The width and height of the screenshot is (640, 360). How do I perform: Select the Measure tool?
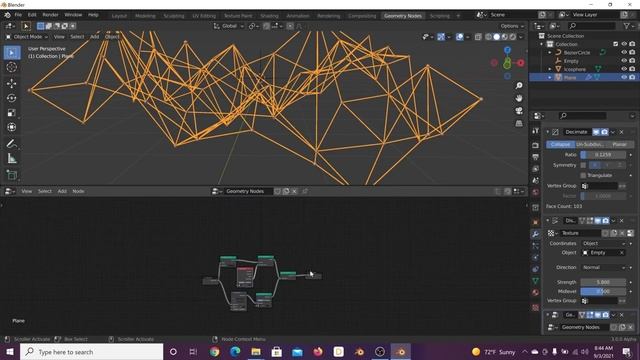(x=12, y=158)
